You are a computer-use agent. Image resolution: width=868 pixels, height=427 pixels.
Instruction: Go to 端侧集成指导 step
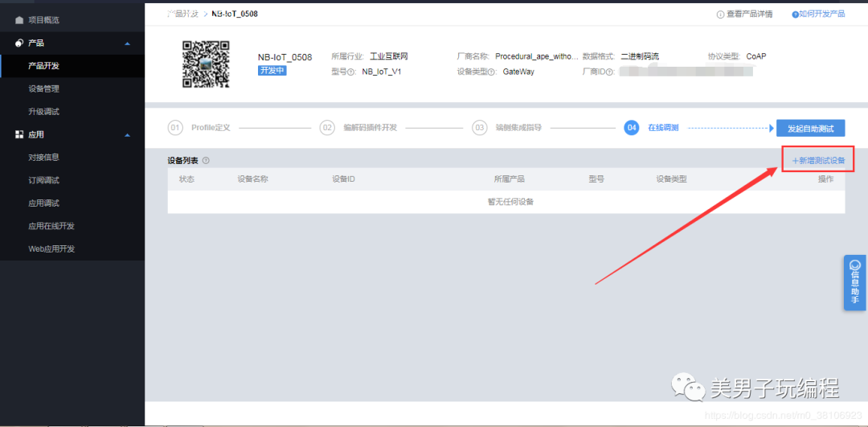coord(518,128)
